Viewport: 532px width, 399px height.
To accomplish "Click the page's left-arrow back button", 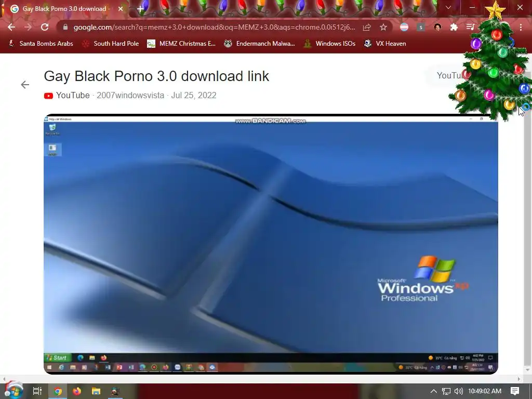I will [x=25, y=85].
